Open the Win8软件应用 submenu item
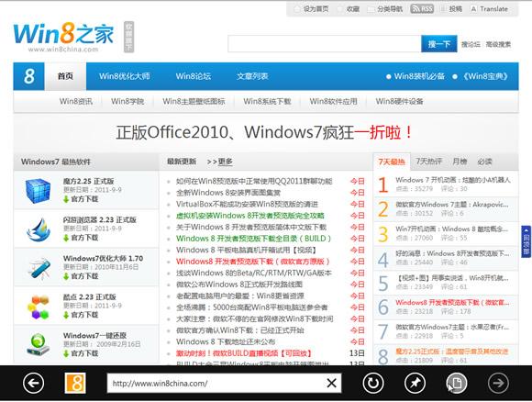 (x=333, y=101)
